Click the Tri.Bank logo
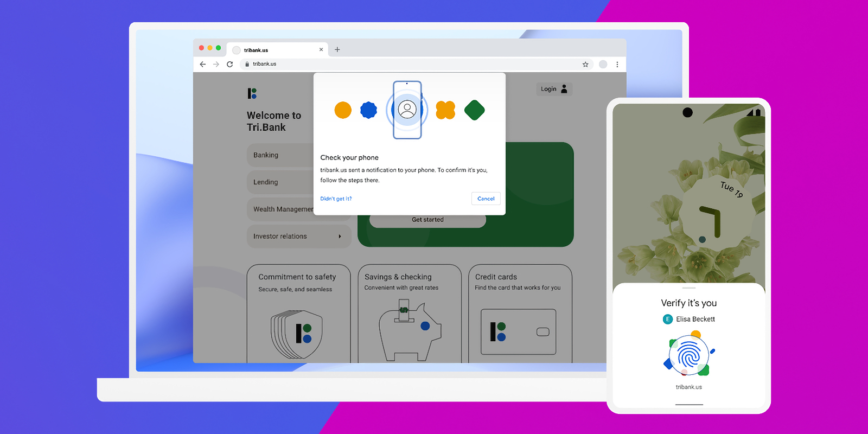This screenshot has height=434, width=868. pos(252,93)
